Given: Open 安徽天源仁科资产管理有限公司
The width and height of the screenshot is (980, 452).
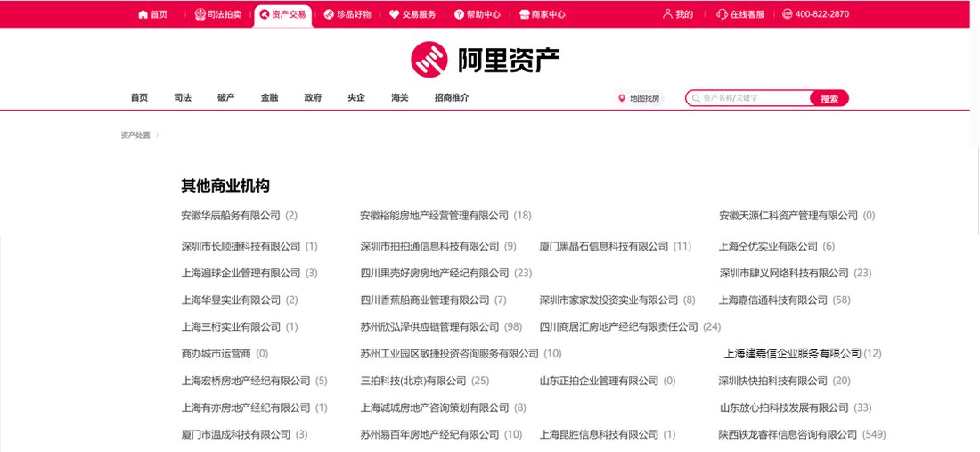Looking at the screenshot, I should 788,216.
